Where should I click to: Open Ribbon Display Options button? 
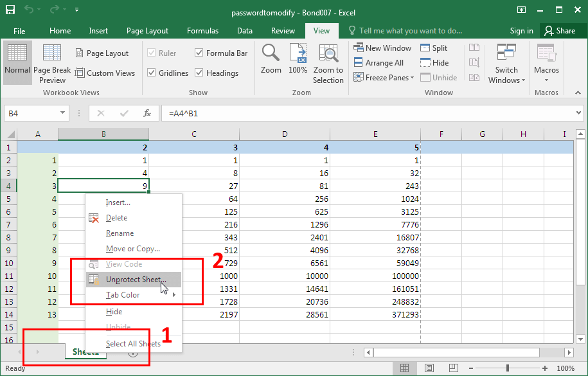[521, 10]
